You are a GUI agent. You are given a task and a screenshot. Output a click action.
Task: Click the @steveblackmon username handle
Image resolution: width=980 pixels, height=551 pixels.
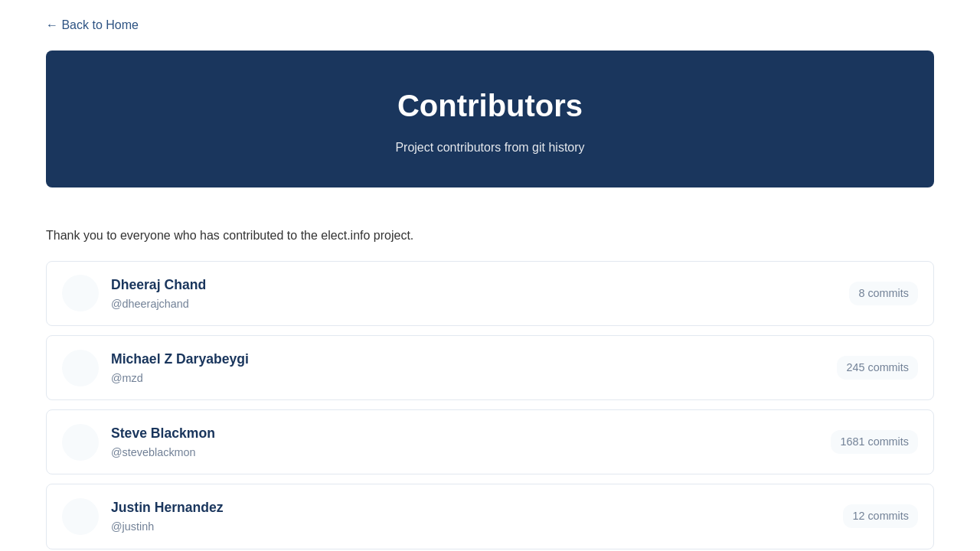153,452
